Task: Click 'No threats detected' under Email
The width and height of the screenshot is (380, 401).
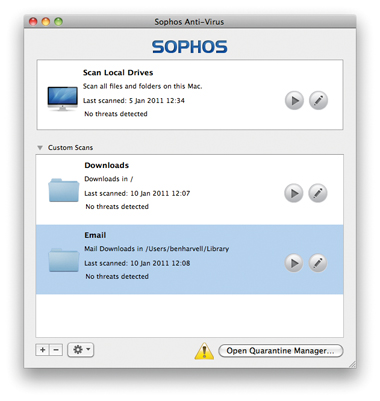Action: (117, 277)
